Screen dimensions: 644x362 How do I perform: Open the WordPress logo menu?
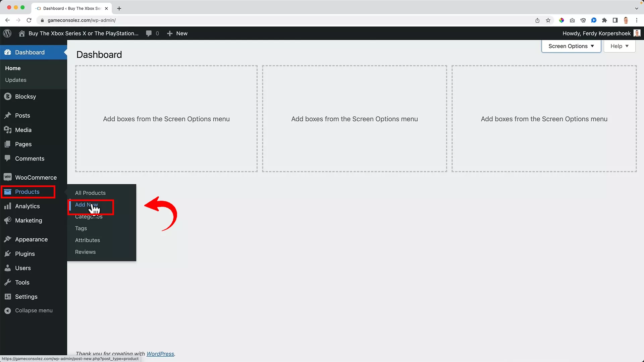pos(7,33)
